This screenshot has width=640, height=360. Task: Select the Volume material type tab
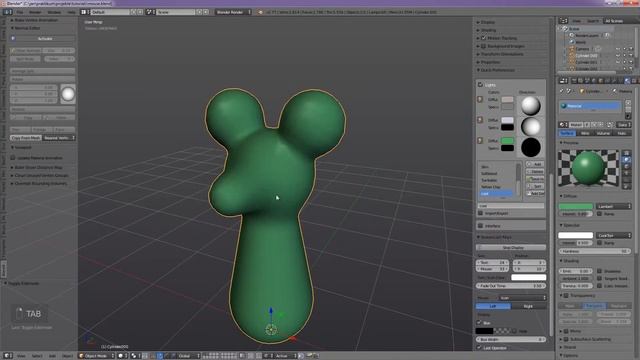[603, 133]
